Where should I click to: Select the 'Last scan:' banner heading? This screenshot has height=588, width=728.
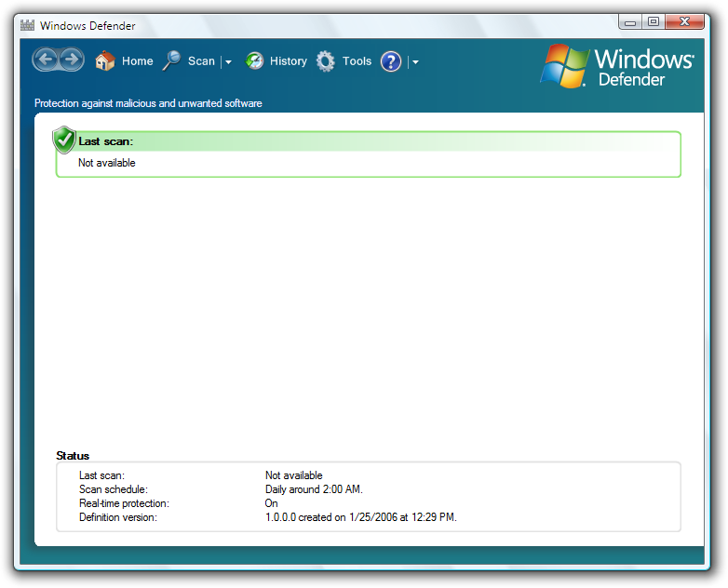(106, 141)
